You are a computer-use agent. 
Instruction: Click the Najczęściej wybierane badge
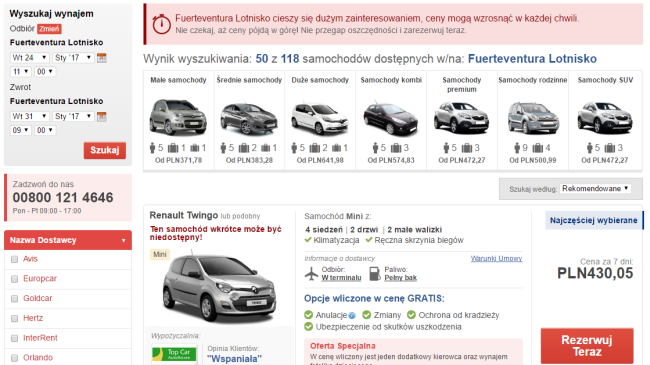[594, 220]
